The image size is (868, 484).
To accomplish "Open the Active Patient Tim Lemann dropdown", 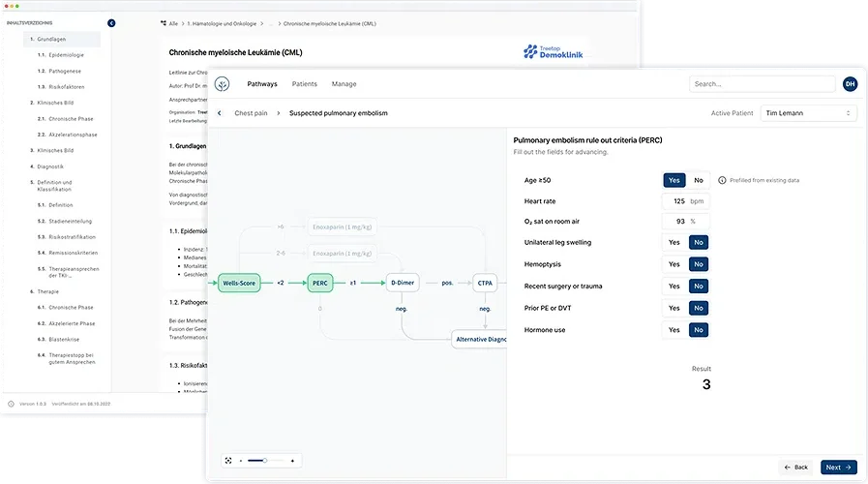I will pyautogui.click(x=808, y=113).
